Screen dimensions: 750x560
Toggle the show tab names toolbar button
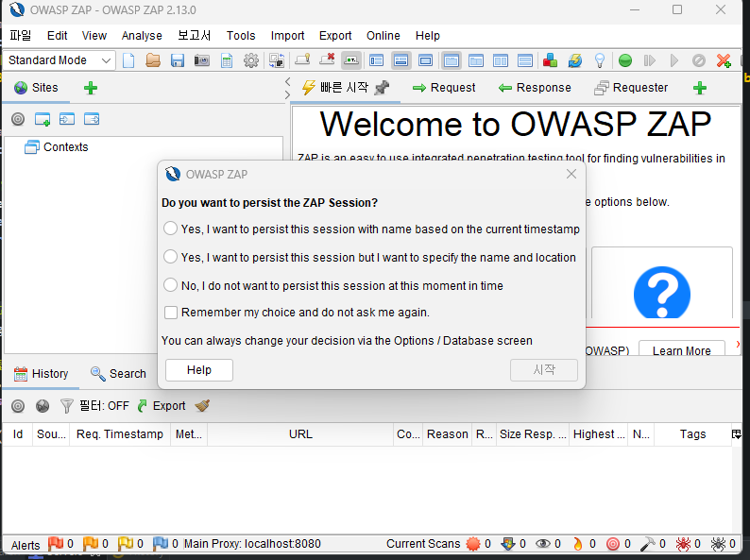351,60
